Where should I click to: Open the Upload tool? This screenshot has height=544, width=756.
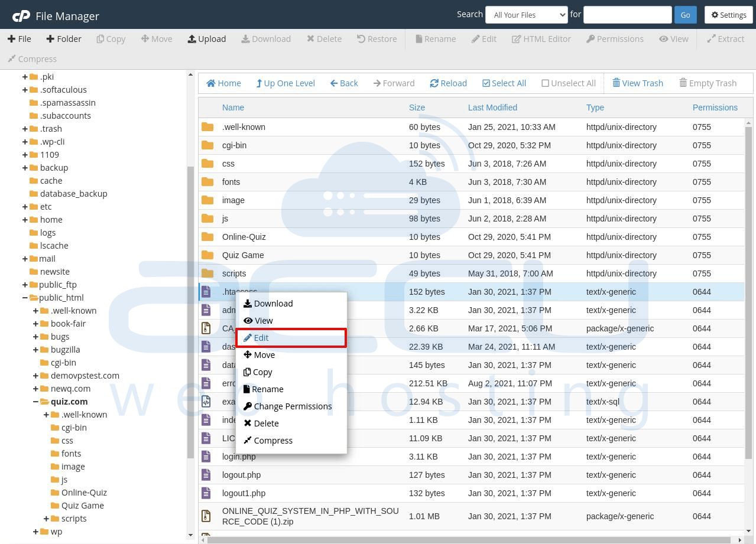click(206, 39)
